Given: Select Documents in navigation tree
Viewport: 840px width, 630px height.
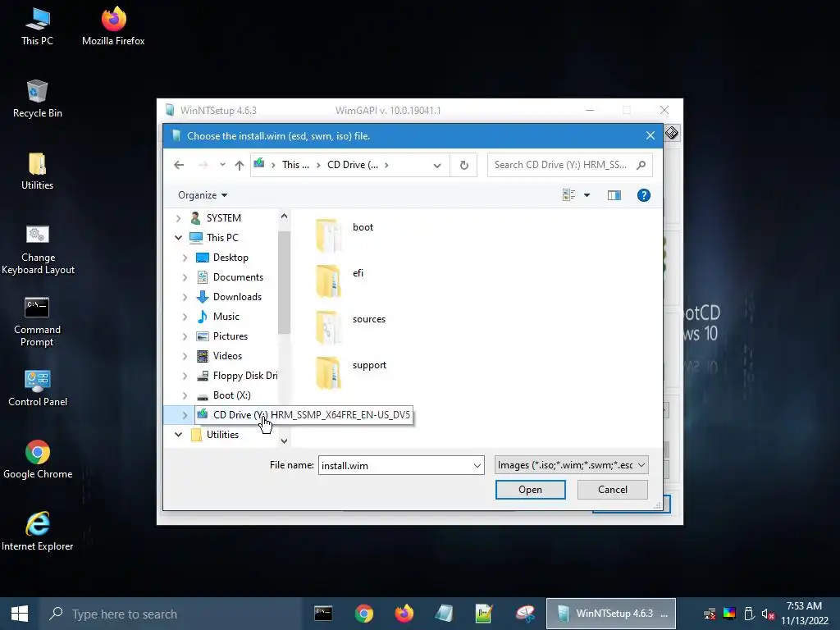Looking at the screenshot, I should tap(238, 277).
